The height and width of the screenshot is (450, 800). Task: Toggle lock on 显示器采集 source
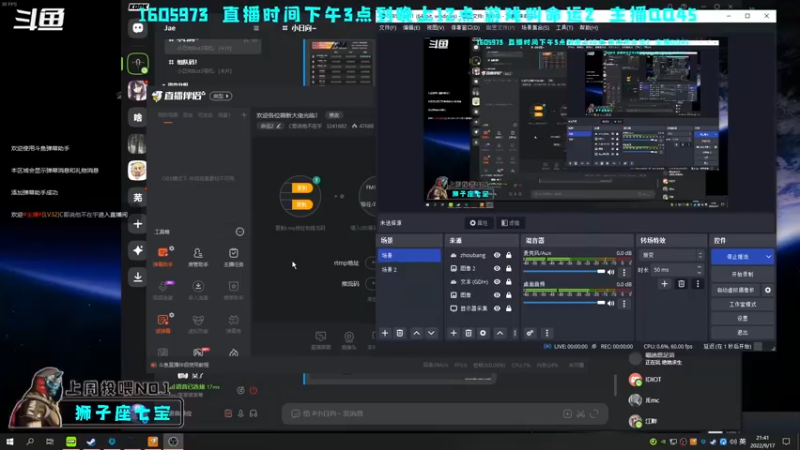tap(509, 308)
